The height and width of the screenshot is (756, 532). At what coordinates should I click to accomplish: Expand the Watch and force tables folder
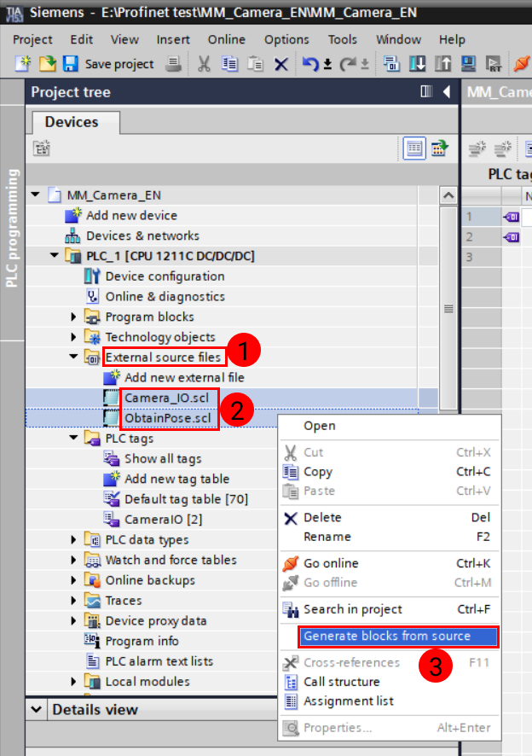point(73,560)
